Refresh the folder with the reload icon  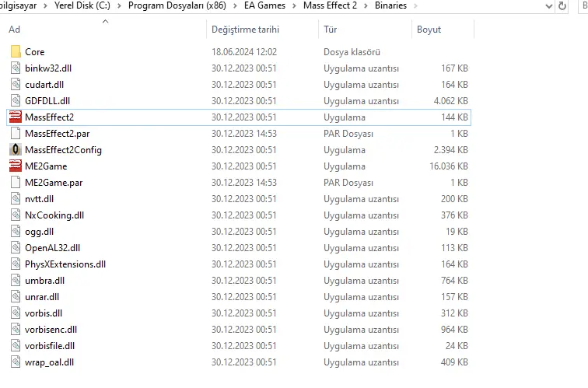tap(562, 5)
